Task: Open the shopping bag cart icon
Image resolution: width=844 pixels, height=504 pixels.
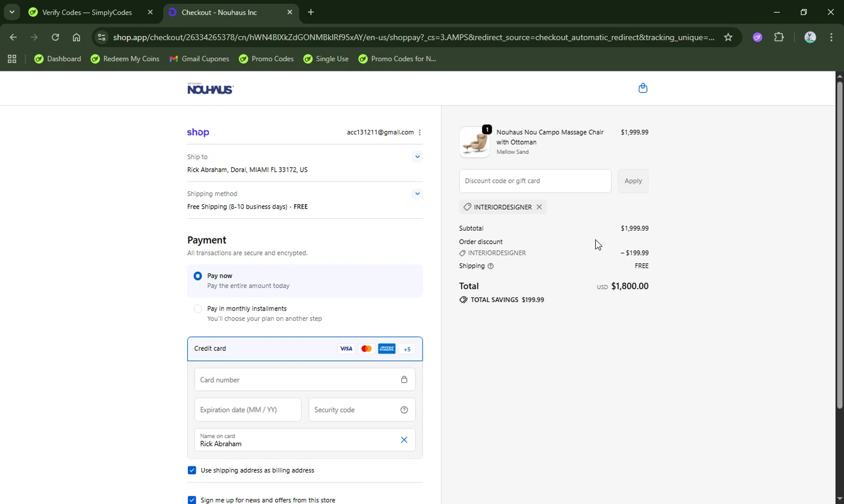Action: pos(643,88)
